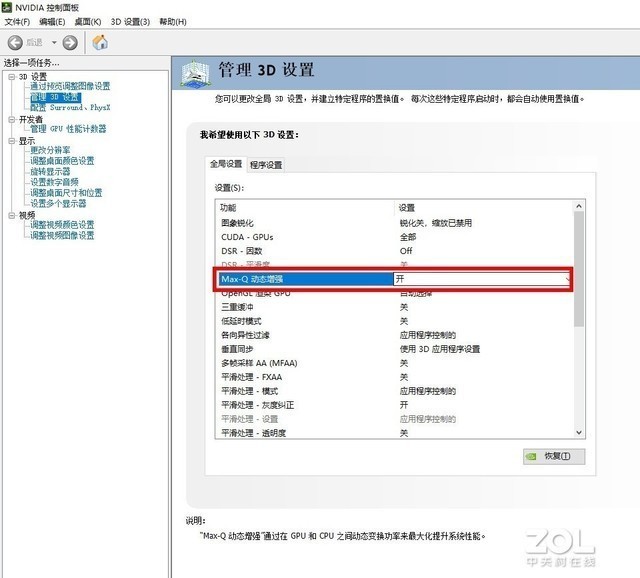
Task: Click the Back arrow toolbar icon
Action: pyautogui.click(x=16, y=42)
